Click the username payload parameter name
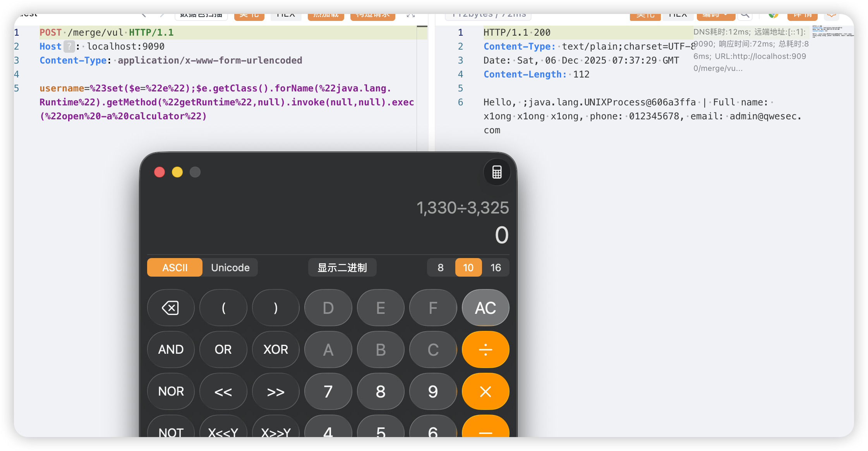Screen dimensions: 868x451 (x=62, y=88)
